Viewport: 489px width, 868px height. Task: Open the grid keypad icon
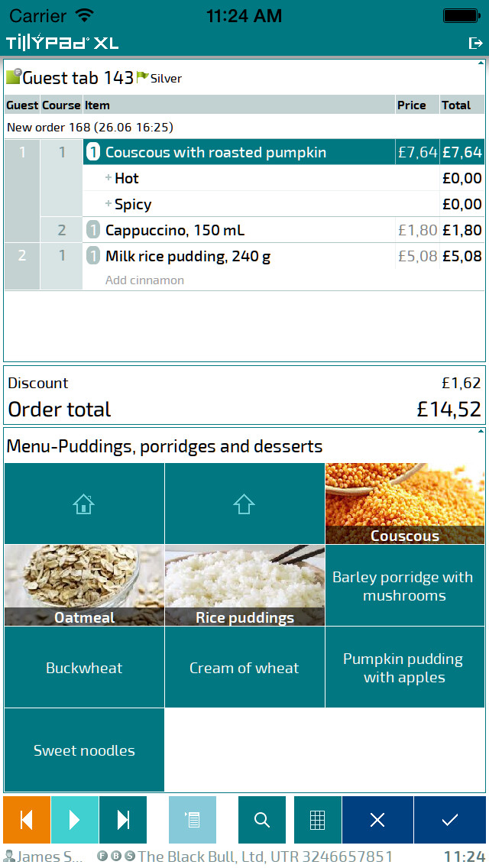tap(317, 820)
